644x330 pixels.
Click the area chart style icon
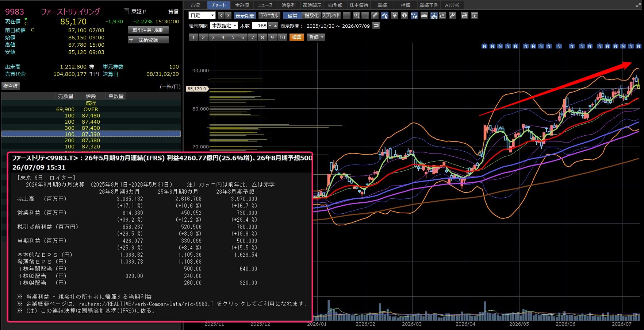[x=424, y=15]
